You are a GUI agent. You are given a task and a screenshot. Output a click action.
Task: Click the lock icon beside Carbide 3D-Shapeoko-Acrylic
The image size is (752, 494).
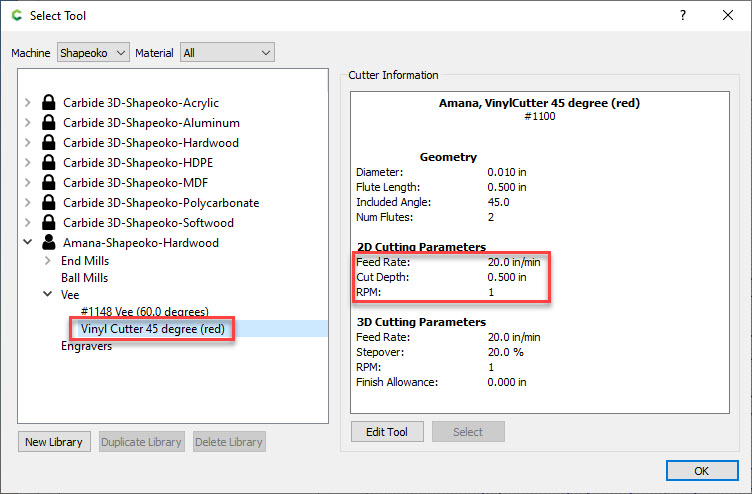(49, 102)
